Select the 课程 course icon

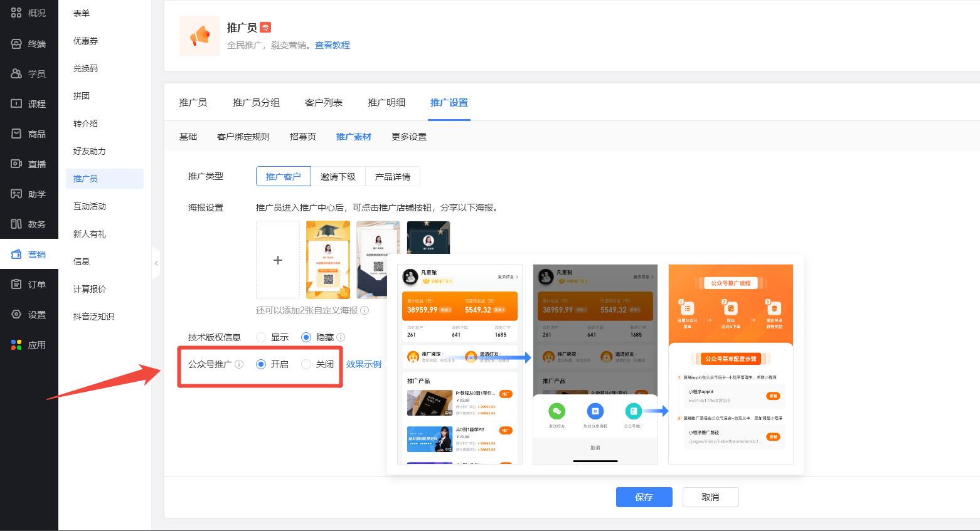point(16,103)
